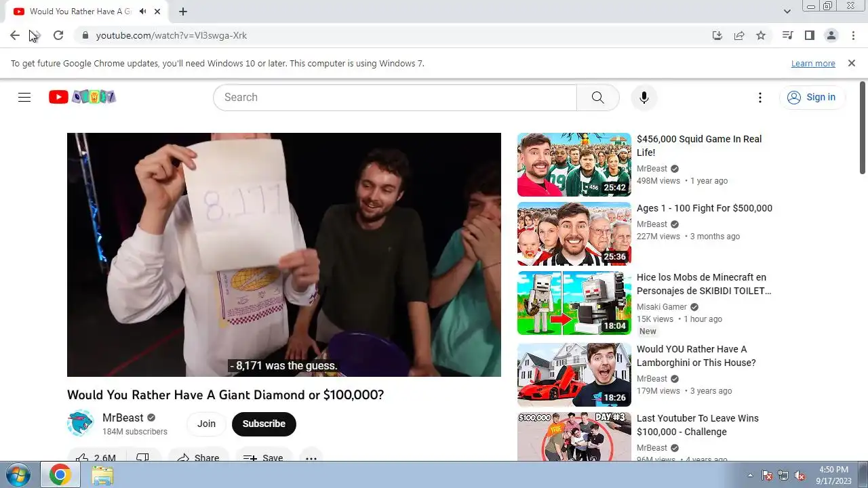868x488 pixels.
Task: Bookmark this page with the star icon
Action: click(x=761, y=35)
